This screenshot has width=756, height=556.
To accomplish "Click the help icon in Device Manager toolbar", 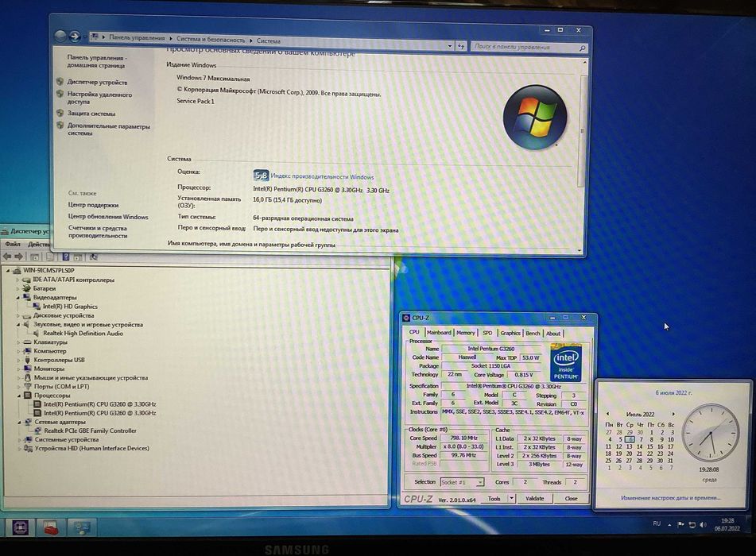I will pyautogui.click(x=65, y=257).
